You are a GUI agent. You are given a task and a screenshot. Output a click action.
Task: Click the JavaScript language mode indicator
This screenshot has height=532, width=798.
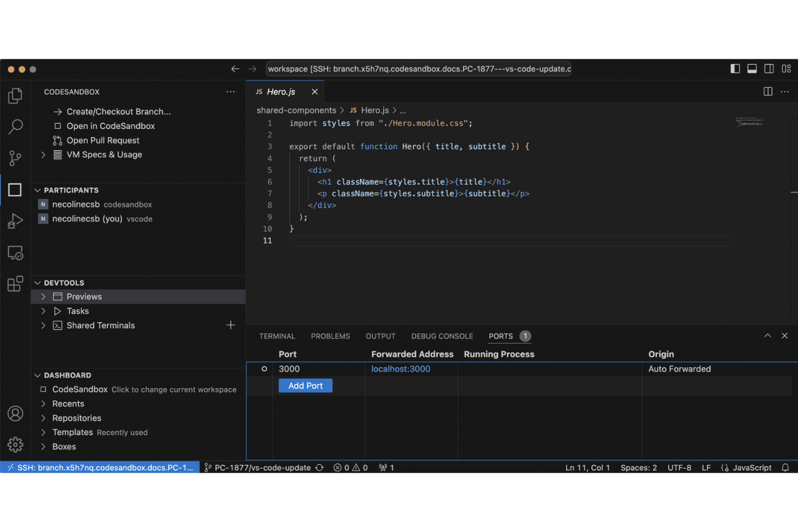(752, 467)
